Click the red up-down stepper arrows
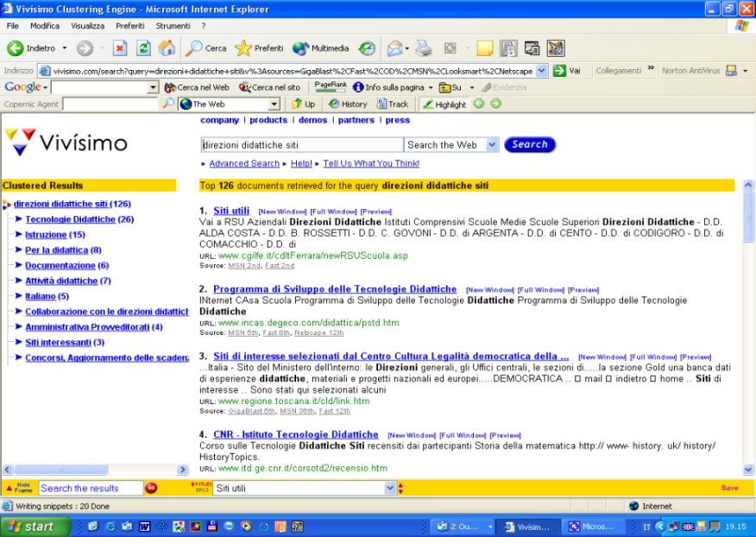 click(x=400, y=489)
